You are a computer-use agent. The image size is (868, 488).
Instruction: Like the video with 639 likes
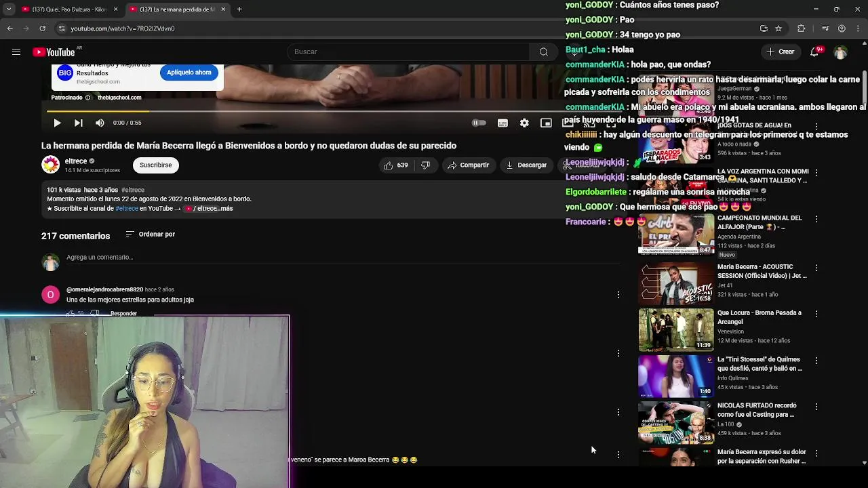click(x=395, y=165)
